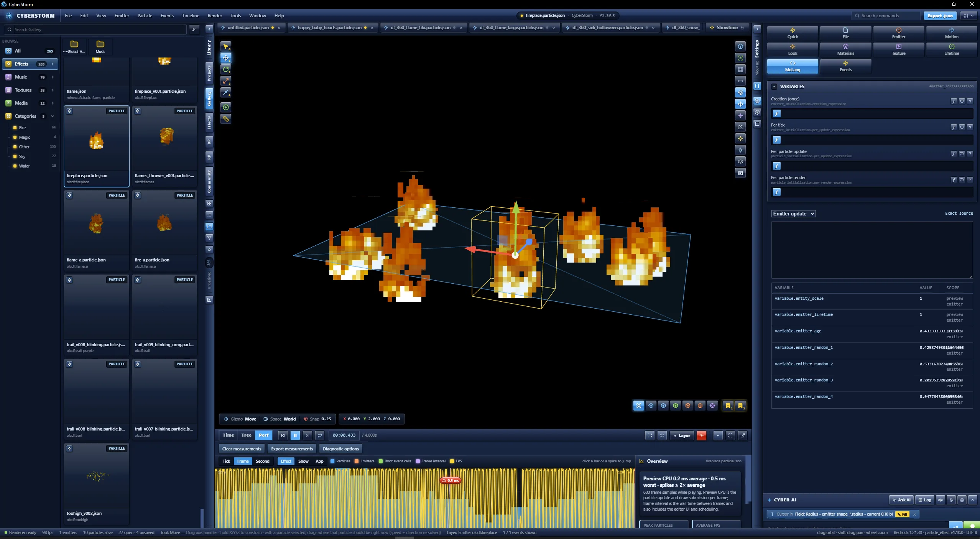Image resolution: width=980 pixels, height=539 pixels.
Task: Open the Emitter menu
Action: click(122, 16)
